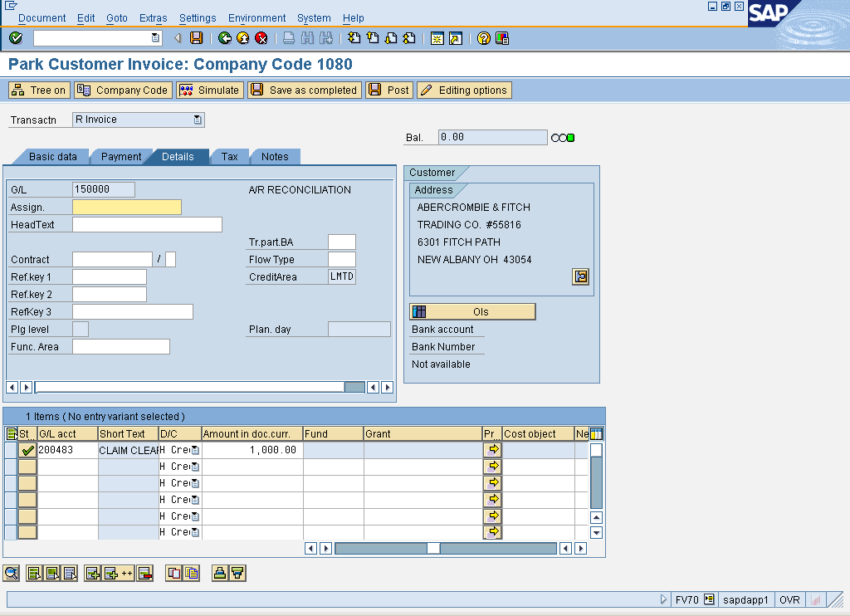Click the OIs open items button
The width and height of the screenshot is (850, 616).
coord(472,312)
